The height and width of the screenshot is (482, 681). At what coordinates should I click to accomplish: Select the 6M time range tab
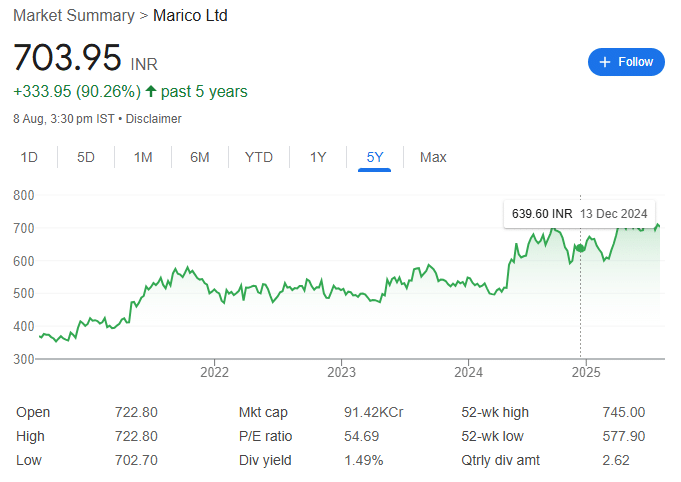tap(200, 157)
